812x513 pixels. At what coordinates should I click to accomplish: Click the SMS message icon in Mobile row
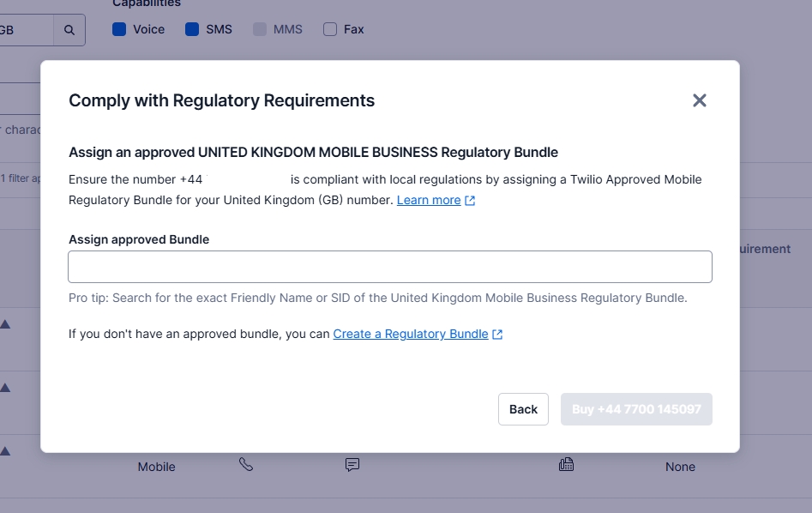[352, 465]
